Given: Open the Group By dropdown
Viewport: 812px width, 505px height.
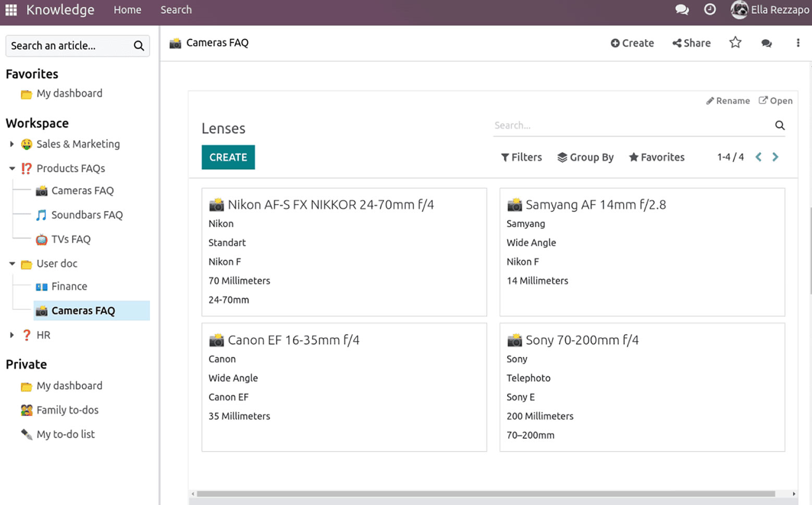Looking at the screenshot, I should (x=585, y=157).
